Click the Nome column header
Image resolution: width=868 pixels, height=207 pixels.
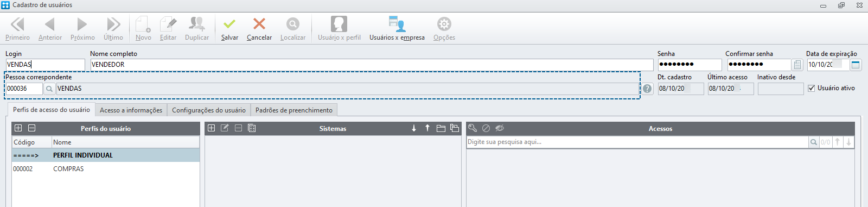[x=125, y=142]
